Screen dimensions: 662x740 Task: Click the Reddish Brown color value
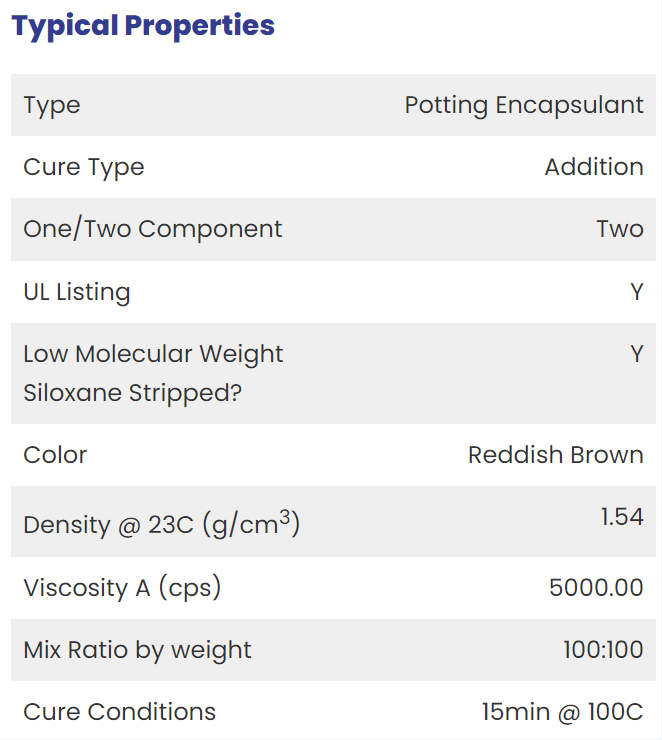tap(556, 455)
